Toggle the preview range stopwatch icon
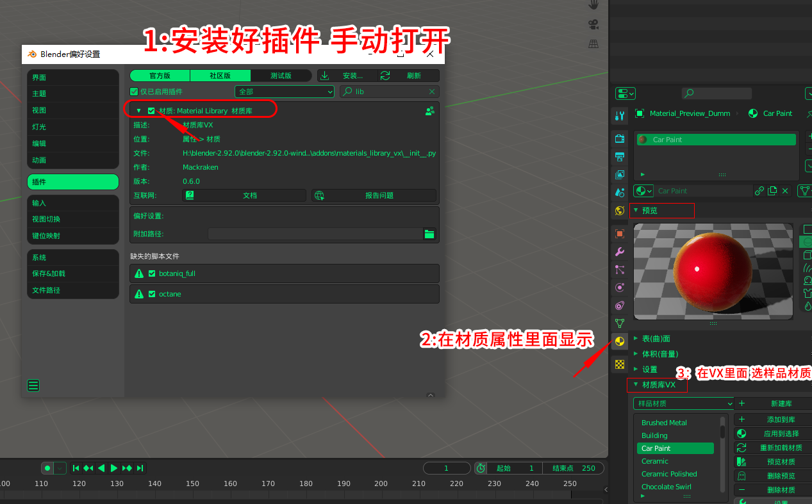Screen dimensions: 812x504 pyautogui.click(x=481, y=468)
